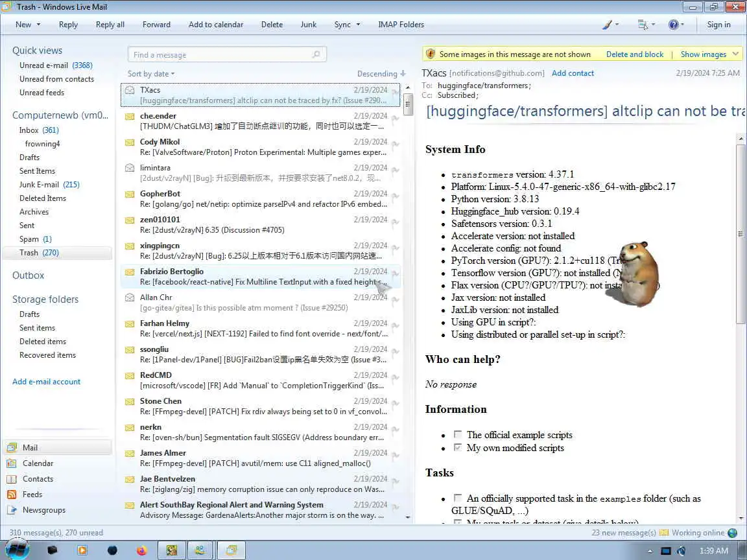The height and width of the screenshot is (560, 747).
Task: Click the search magnifier icon
Action: point(316,54)
